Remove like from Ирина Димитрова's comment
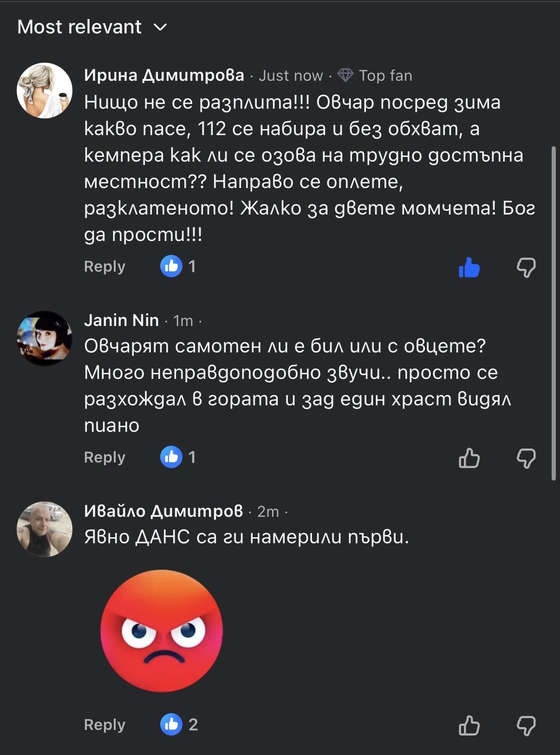560x755 pixels. click(469, 267)
